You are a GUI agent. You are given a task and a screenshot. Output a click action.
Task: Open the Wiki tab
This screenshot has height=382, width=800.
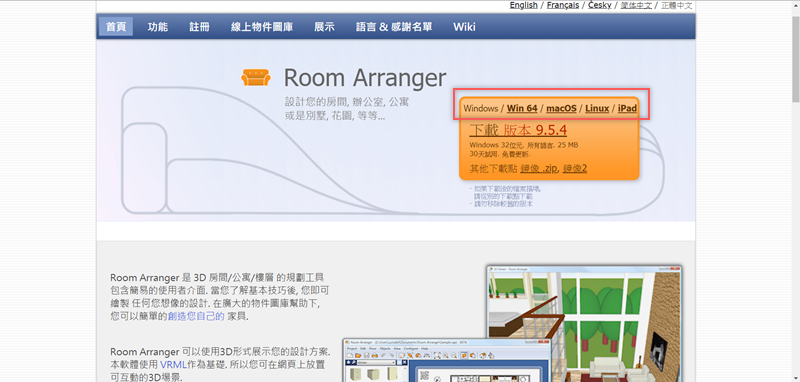[x=464, y=27]
